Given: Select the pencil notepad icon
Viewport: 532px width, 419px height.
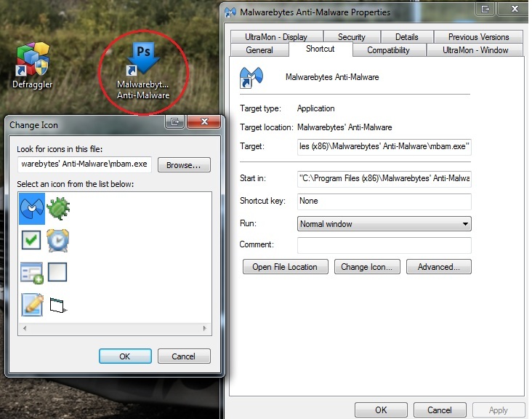Looking at the screenshot, I should [32, 305].
